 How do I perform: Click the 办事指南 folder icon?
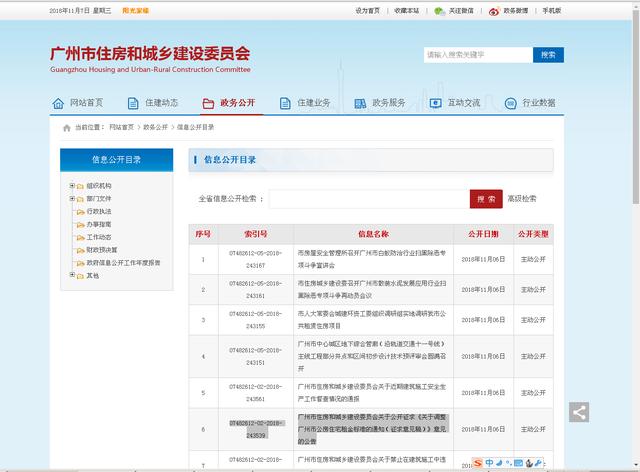click(80, 225)
